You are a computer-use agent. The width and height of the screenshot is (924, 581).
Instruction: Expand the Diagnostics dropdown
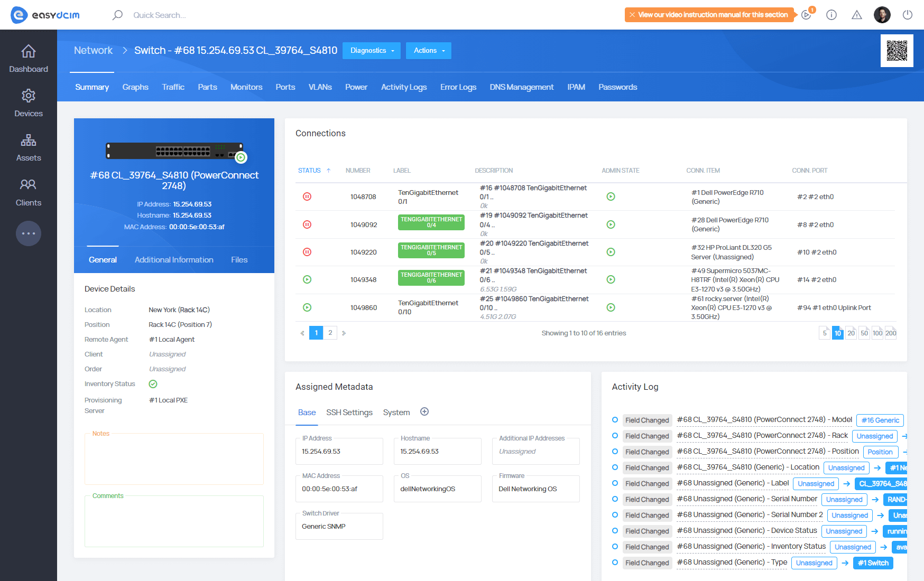tap(372, 51)
